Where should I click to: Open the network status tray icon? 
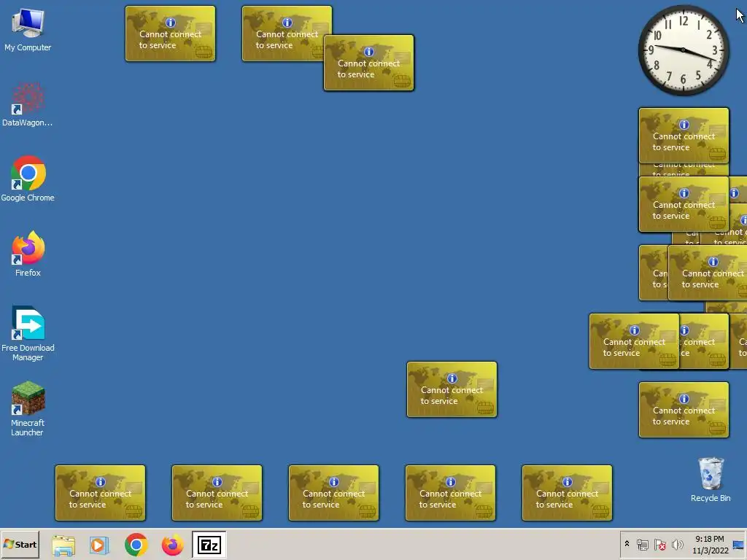tap(643, 544)
